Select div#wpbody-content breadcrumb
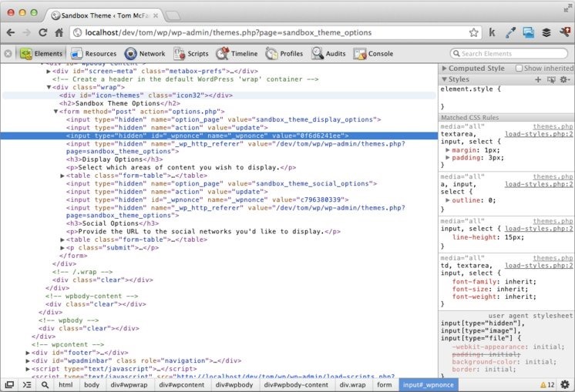The width and height of the screenshot is (575, 392). (x=296, y=385)
